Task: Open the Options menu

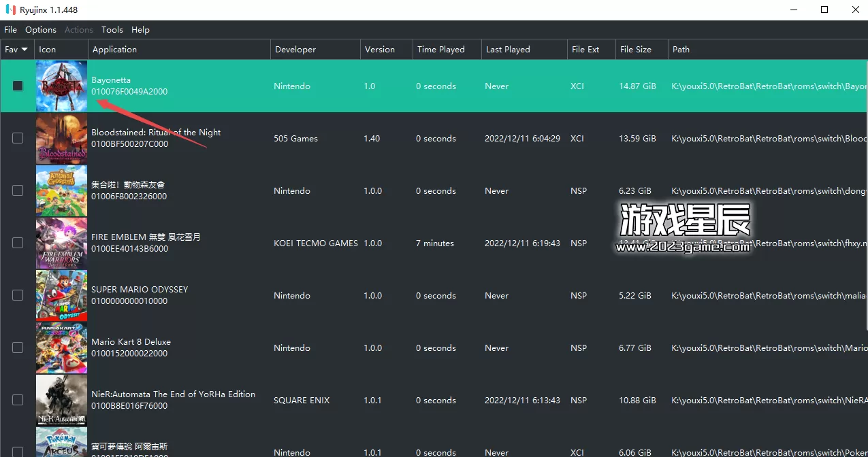Action: click(x=41, y=30)
